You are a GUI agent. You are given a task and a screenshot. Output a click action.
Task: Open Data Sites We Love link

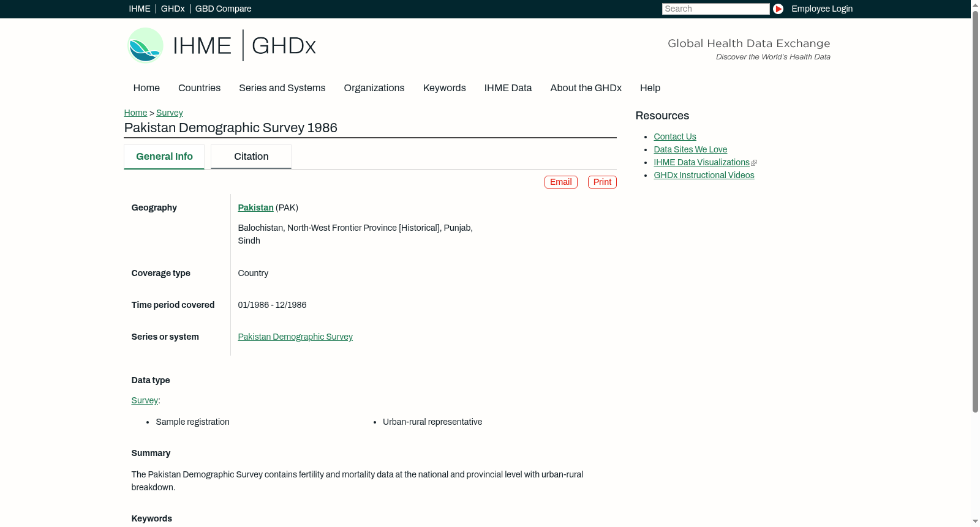[690, 149]
